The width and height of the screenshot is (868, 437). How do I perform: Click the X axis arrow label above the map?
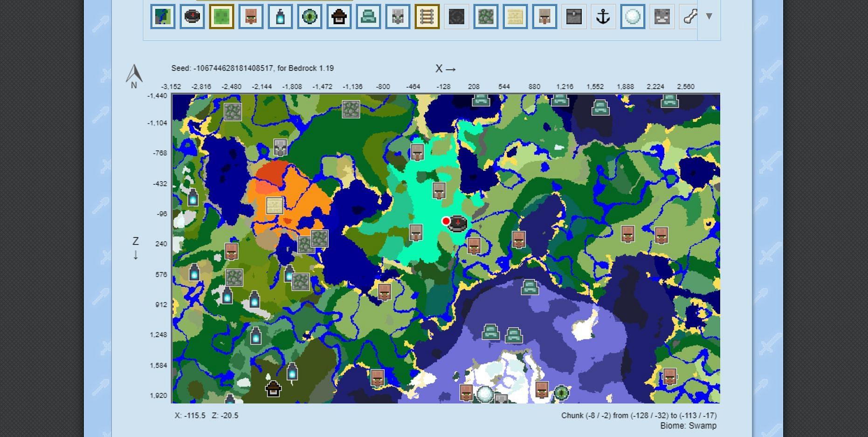(x=446, y=69)
